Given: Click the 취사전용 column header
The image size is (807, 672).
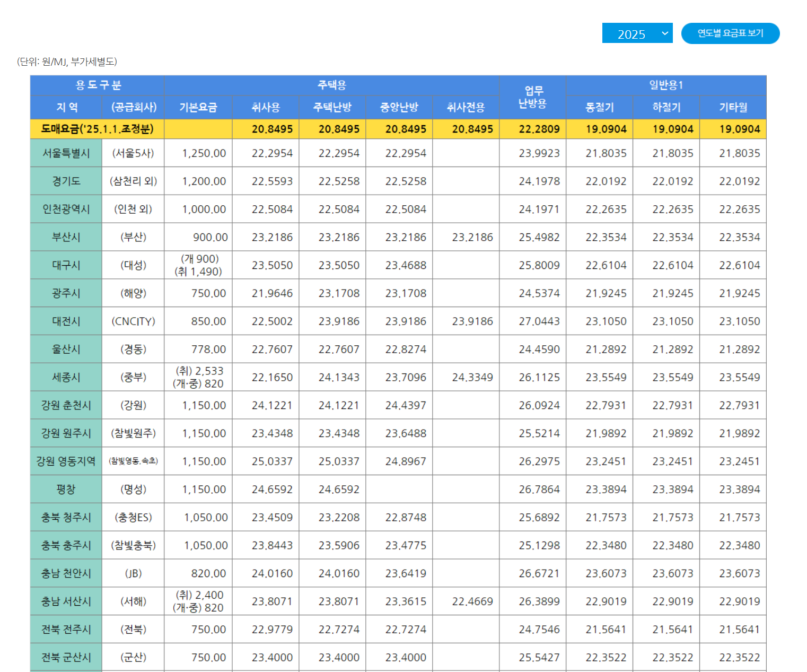Looking at the screenshot, I should pyautogui.click(x=466, y=108).
